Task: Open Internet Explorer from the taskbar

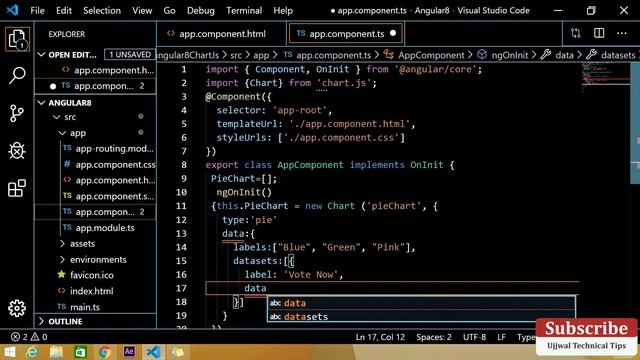Action: click(x=32, y=352)
